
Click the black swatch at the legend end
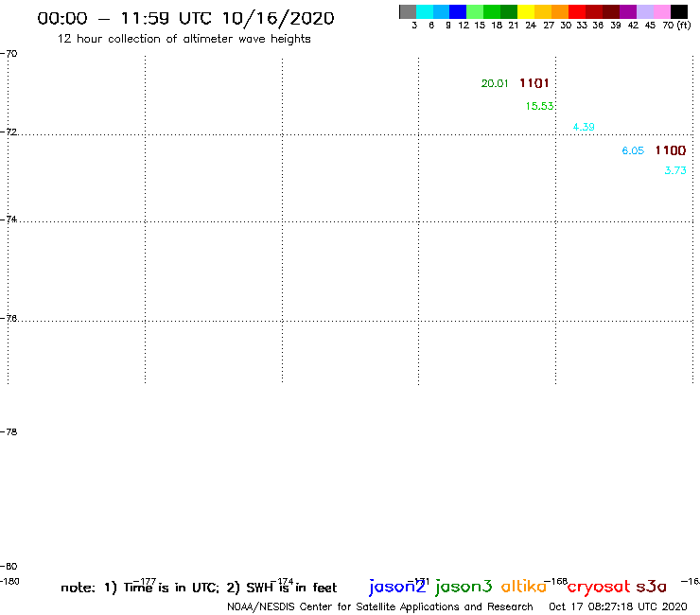click(679, 11)
